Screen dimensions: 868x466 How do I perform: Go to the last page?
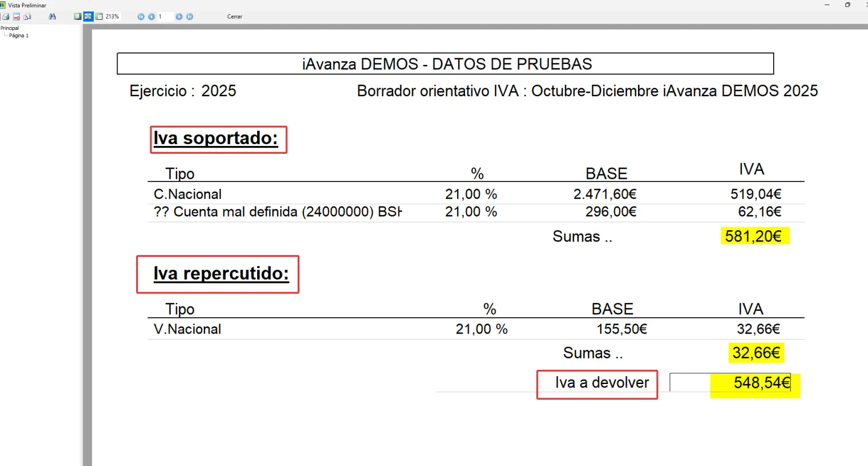[x=190, y=16]
